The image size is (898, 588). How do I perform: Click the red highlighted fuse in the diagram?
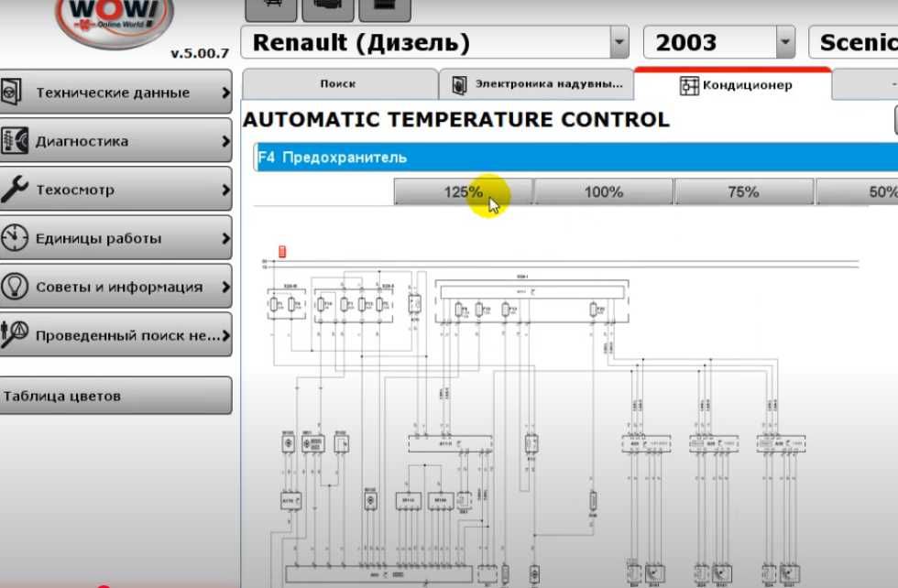click(282, 251)
